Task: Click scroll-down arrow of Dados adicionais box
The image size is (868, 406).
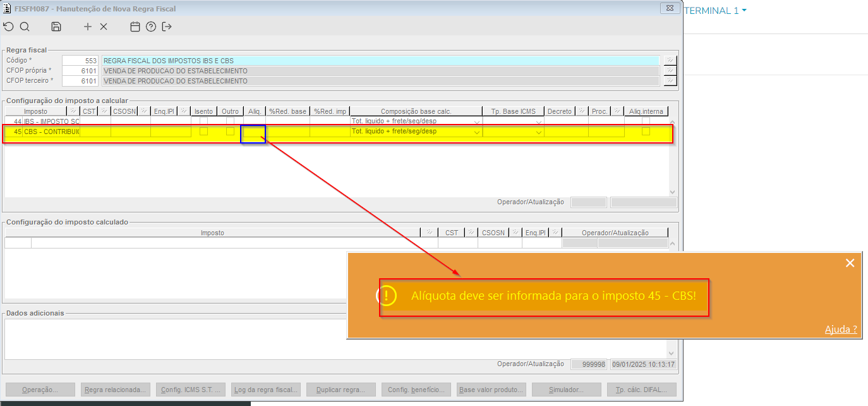Action: coord(672,352)
